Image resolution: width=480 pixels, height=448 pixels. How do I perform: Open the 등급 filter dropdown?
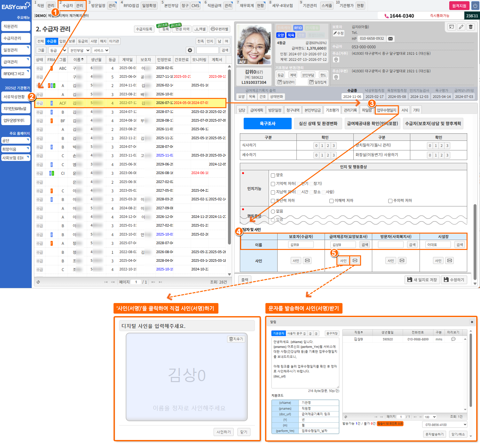(58, 50)
